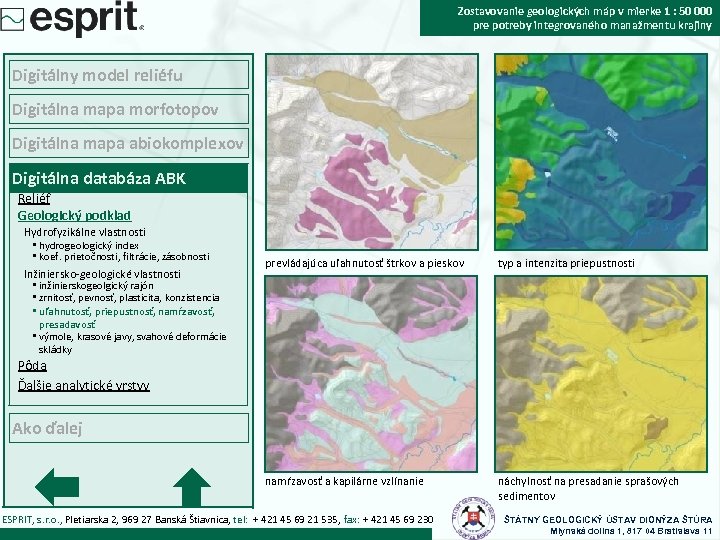Image resolution: width=720 pixels, height=540 pixels.
Task: Click the header title Zostavovanie geologických máp
Action: pos(584,18)
